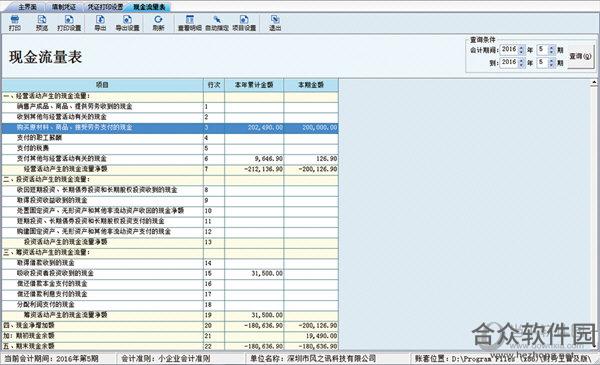This screenshot has height=365, width=600.
Task: Open 打印设置 print settings
Action: pos(69,23)
